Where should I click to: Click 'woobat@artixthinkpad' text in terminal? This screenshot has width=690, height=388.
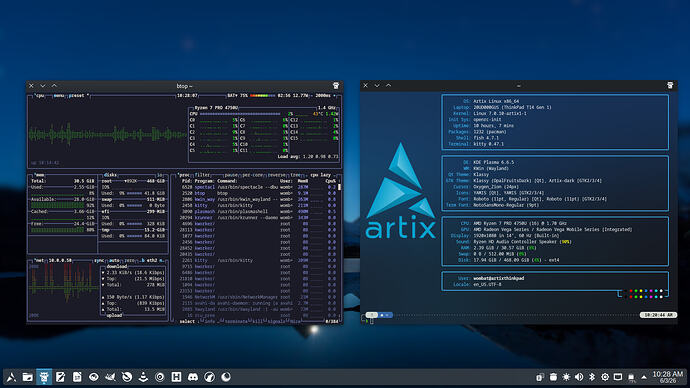pyautogui.click(x=499, y=278)
